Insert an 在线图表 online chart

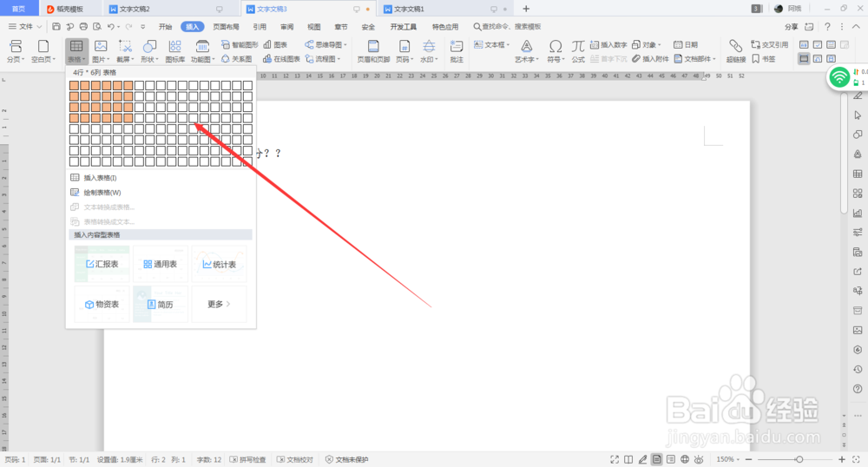coord(281,59)
